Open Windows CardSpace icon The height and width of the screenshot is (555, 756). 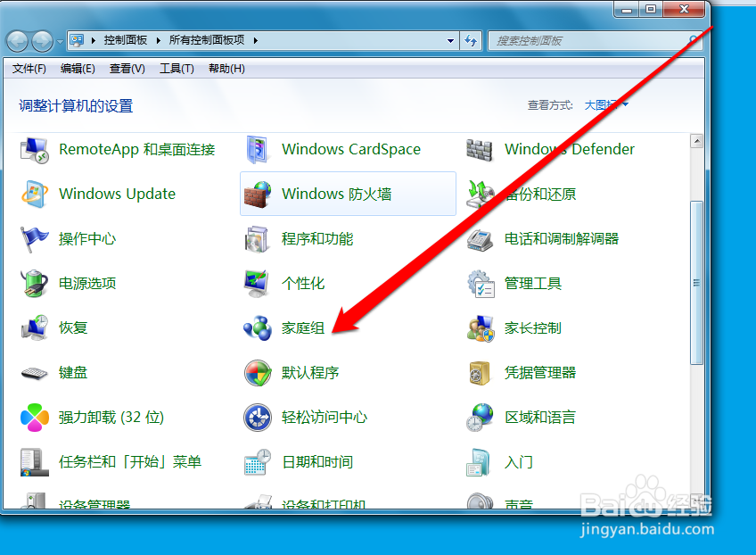pos(258,150)
